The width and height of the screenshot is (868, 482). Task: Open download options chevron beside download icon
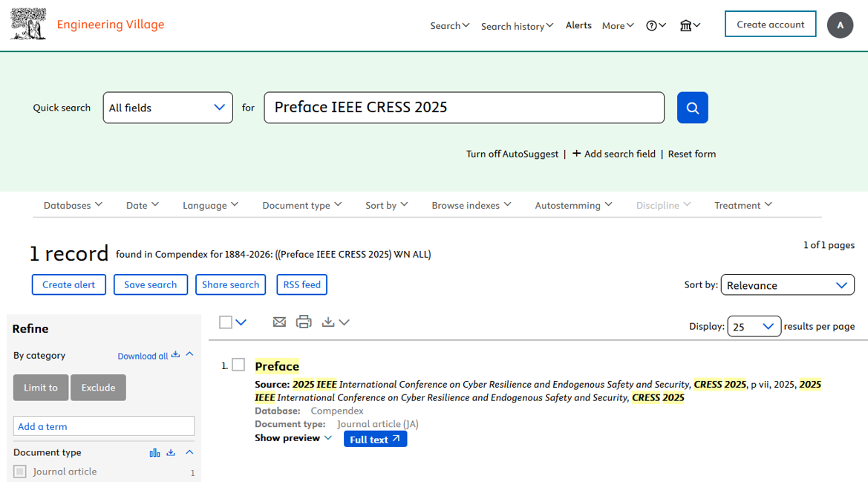[345, 322]
